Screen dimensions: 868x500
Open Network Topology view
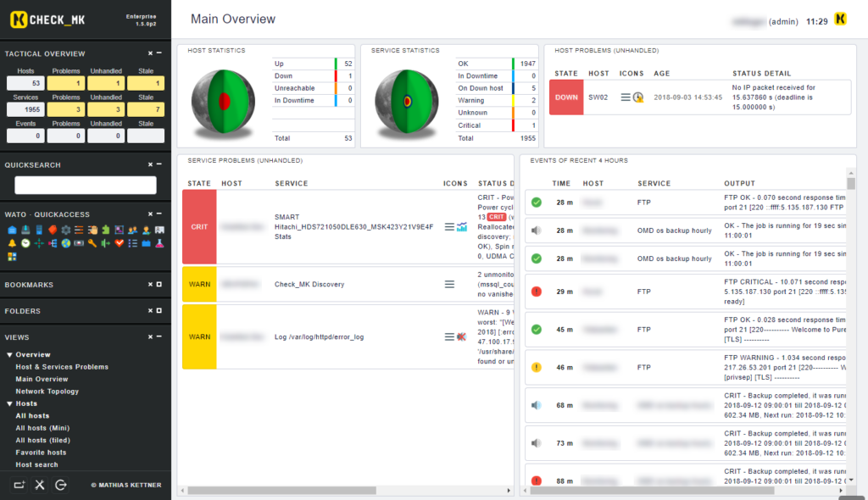[47, 392]
